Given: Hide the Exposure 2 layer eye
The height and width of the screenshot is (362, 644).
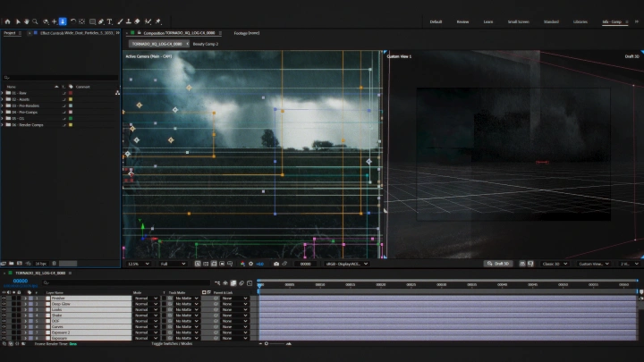Looking at the screenshot, I should (4, 333).
